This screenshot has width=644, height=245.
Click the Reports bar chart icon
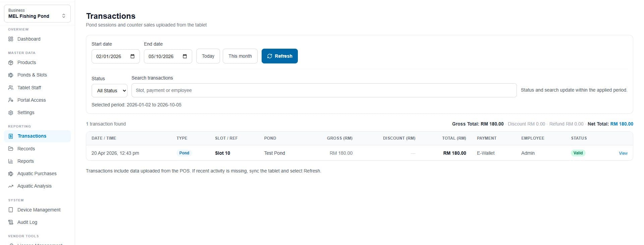pyautogui.click(x=11, y=161)
